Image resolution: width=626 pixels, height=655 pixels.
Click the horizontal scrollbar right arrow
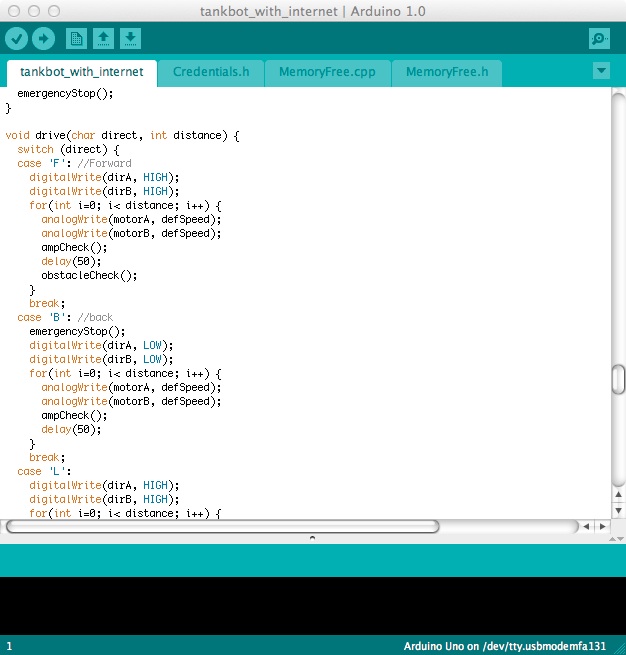point(602,526)
